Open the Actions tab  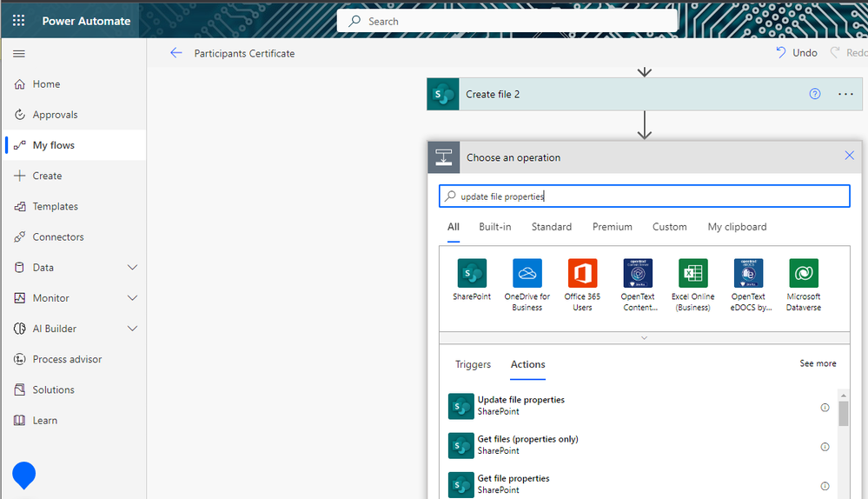[527, 364]
